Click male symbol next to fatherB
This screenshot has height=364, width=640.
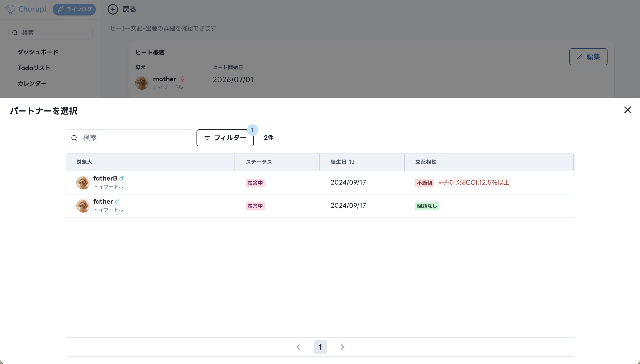(x=121, y=179)
